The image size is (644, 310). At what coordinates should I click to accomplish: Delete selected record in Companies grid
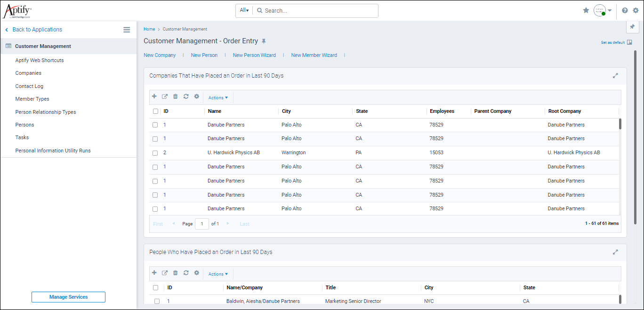pos(175,96)
